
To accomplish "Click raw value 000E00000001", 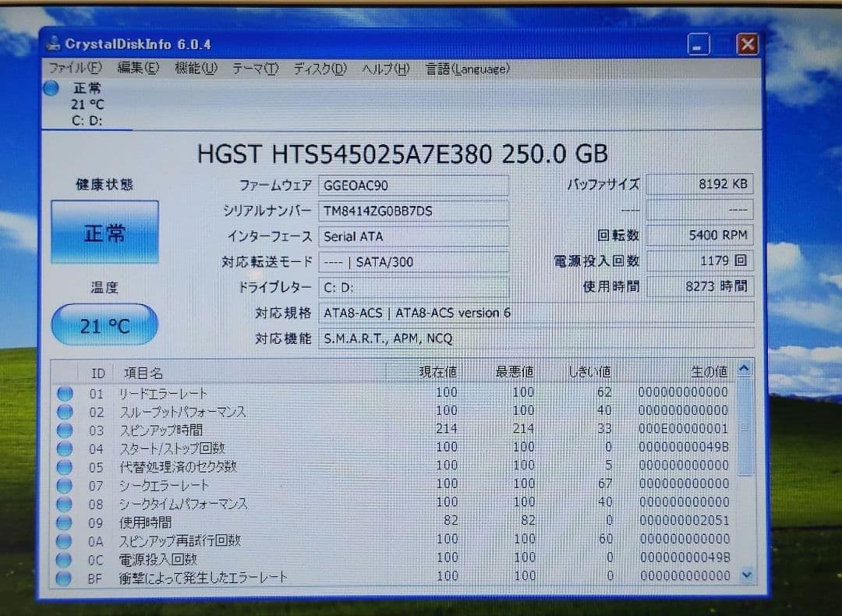I will [x=683, y=429].
